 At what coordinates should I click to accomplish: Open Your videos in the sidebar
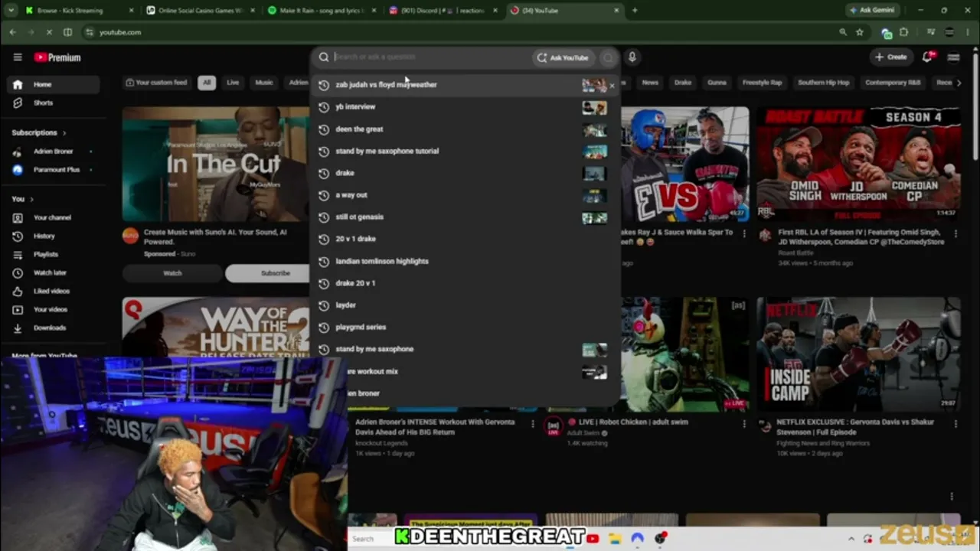tap(54, 309)
